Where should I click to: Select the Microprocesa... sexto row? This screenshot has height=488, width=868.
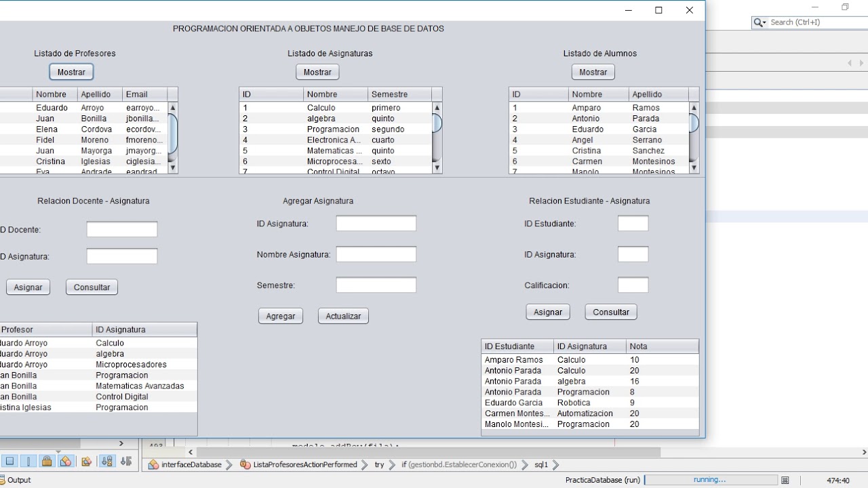coord(336,162)
